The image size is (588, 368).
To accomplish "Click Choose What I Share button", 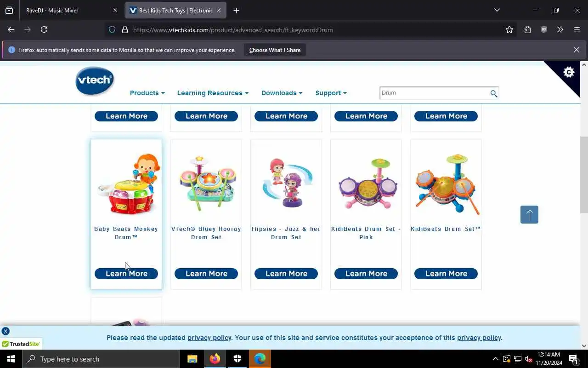I will [x=275, y=50].
